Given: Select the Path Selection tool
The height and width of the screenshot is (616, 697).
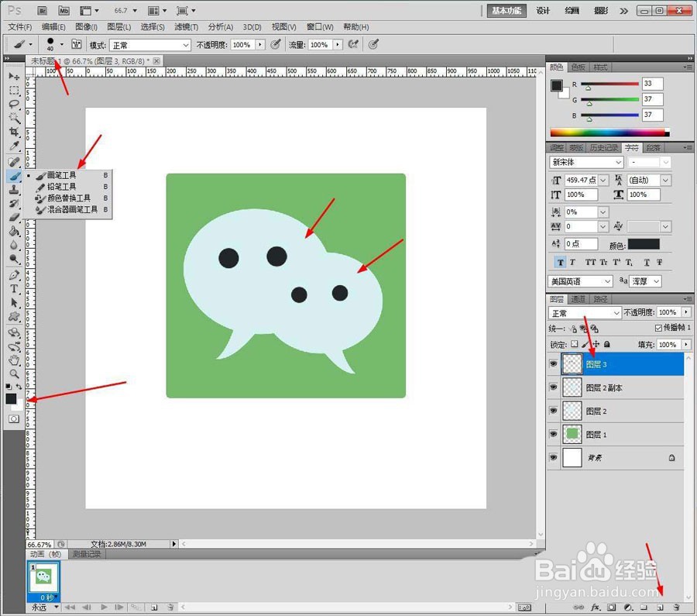Looking at the screenshot, I should [14, 302].
